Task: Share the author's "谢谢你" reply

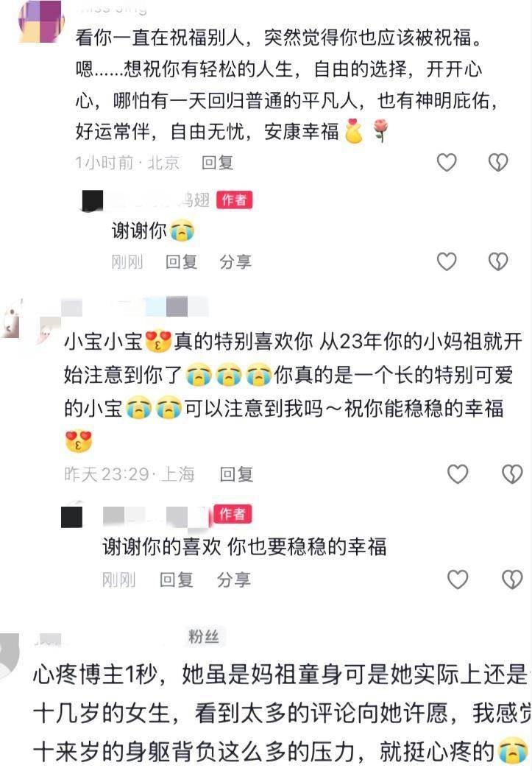Action: point(235,261)
